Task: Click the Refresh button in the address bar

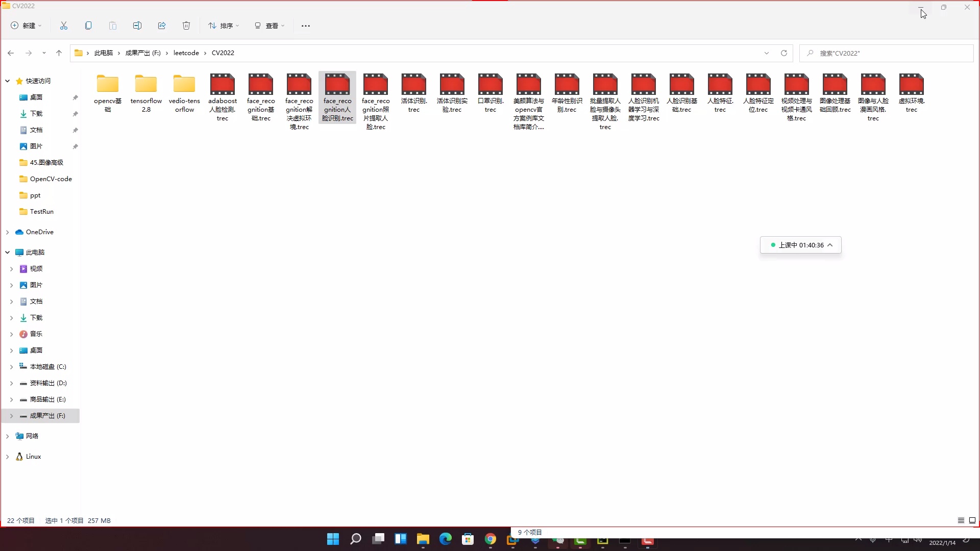Action: pos(784,53)
